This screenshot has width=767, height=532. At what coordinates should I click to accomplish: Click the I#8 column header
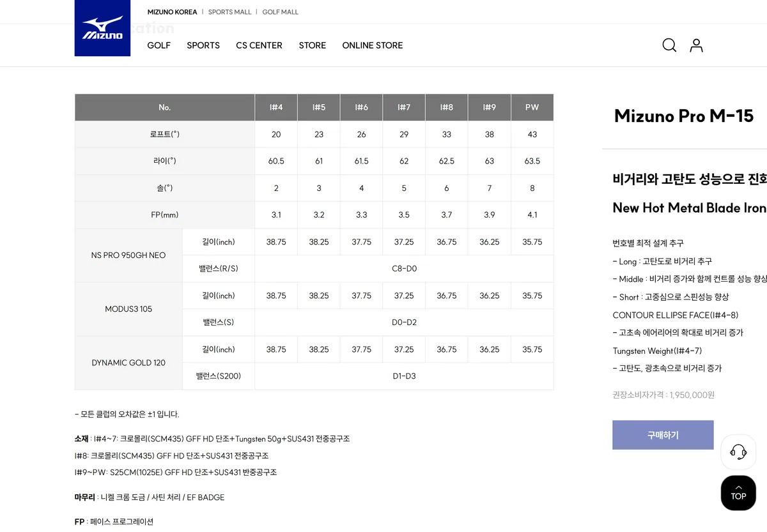point(447,107)
